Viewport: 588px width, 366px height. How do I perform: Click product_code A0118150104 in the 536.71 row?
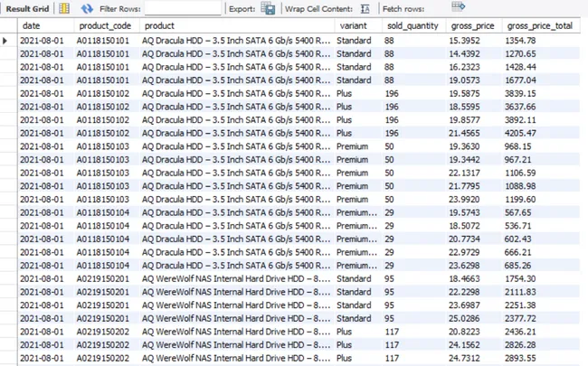pyautogui.click(x=103, y=226)
